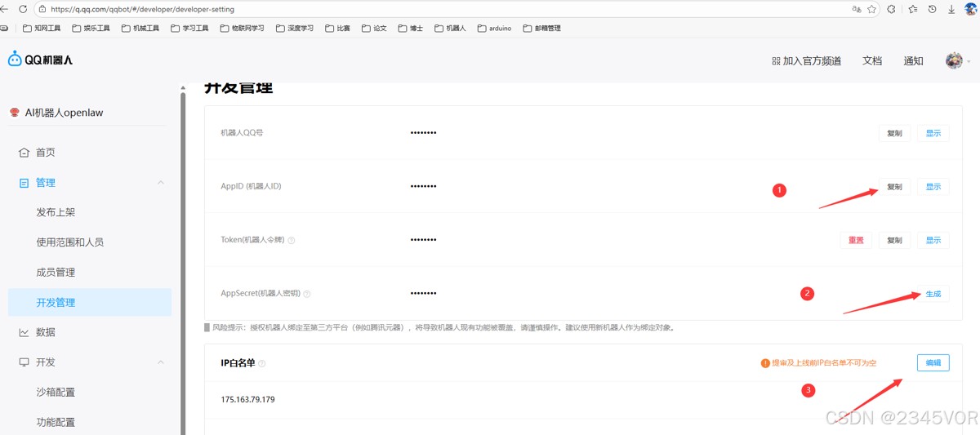The width and height of the screenshot is (980, 435).
Task: Reset the Token with 重置
Action: pos(856,241)
